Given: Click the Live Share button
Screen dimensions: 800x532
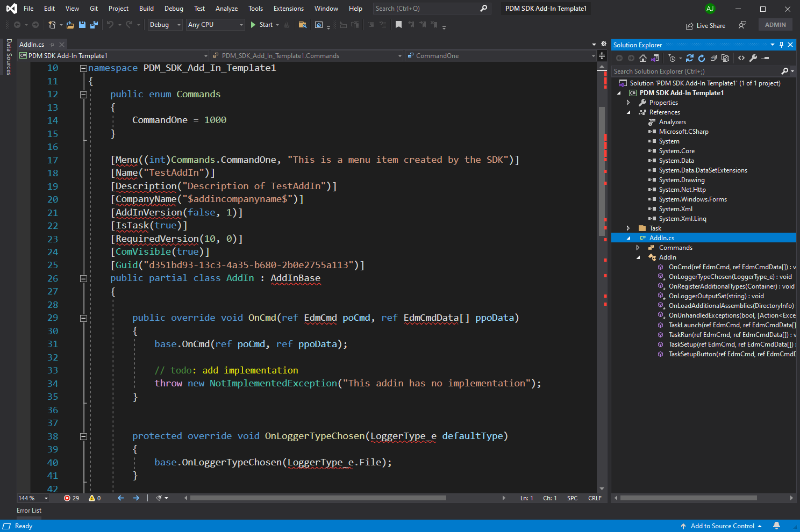Looking at the screenshot, I should click(705, 25).
